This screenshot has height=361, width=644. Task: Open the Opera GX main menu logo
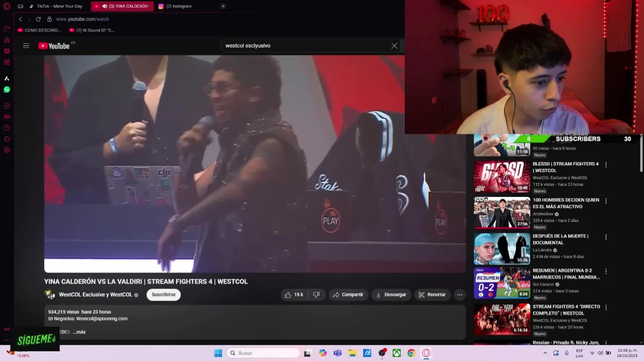(7, 7)
